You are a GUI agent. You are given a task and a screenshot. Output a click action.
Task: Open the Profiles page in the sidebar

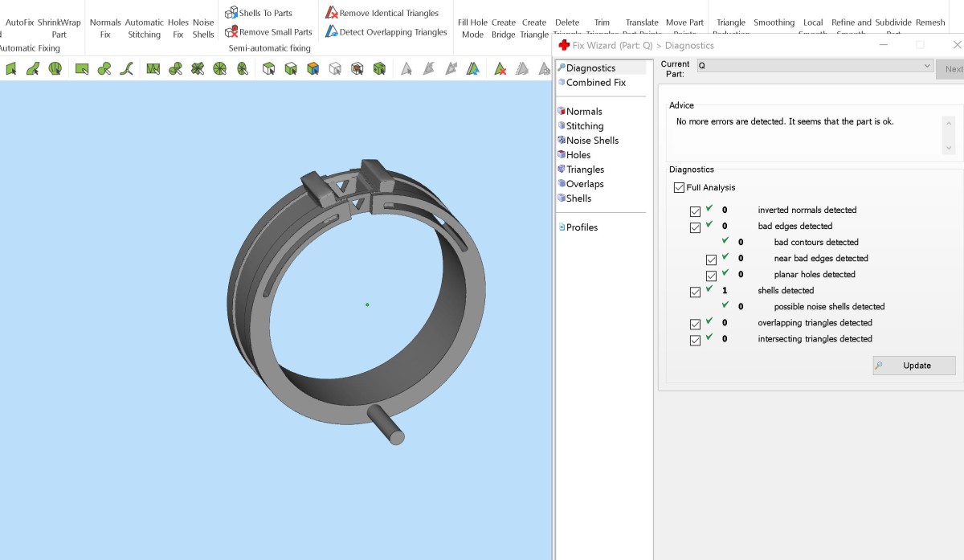[x=582, y=227]
